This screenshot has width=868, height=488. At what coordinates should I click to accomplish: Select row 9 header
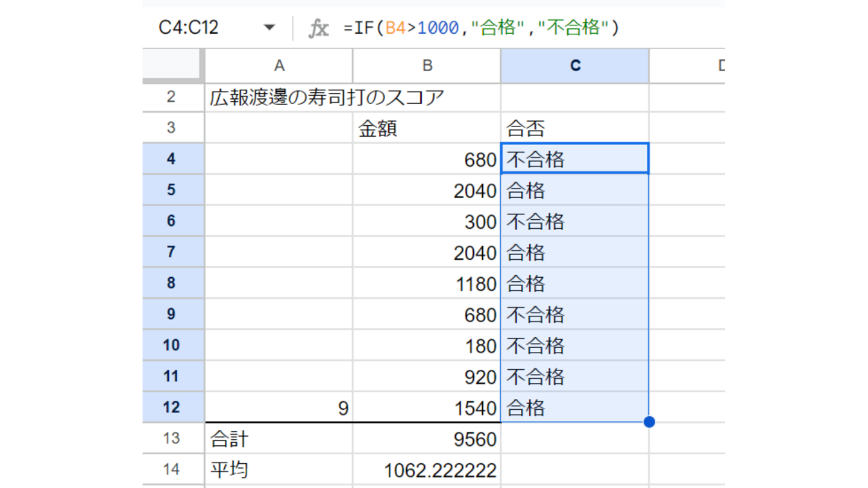click(x=174, y=314)
